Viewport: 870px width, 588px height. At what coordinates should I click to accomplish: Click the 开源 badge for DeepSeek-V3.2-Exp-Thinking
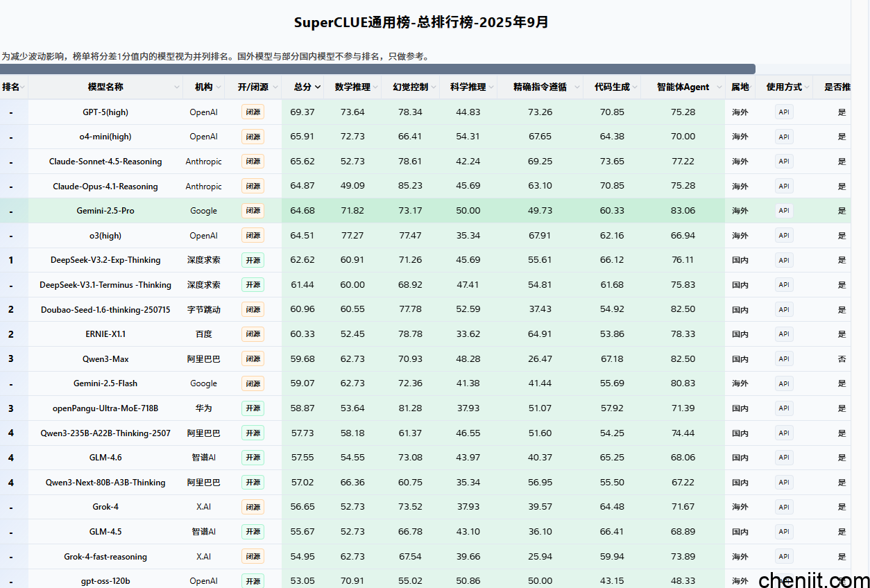click(253, 260)
